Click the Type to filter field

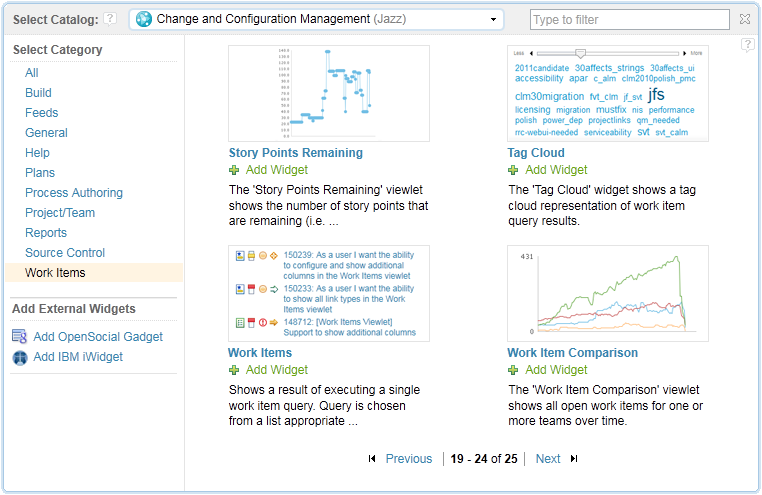[630, 19]
